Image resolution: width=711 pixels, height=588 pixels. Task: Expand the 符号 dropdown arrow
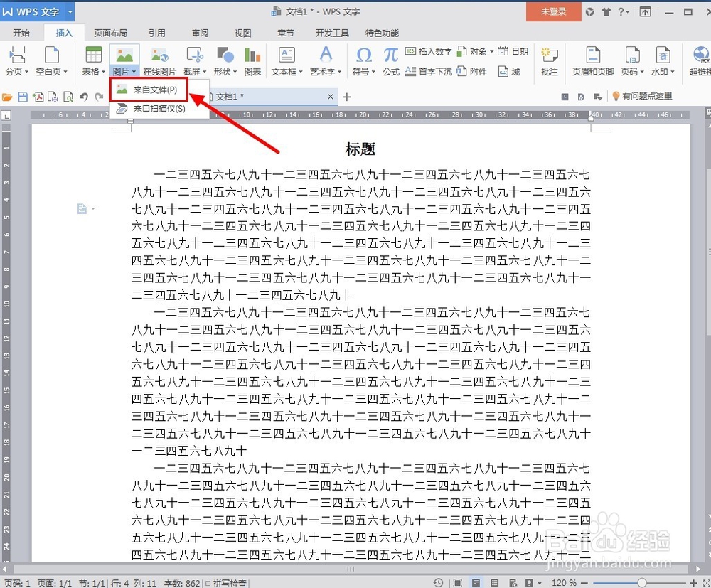click(373, 72)
